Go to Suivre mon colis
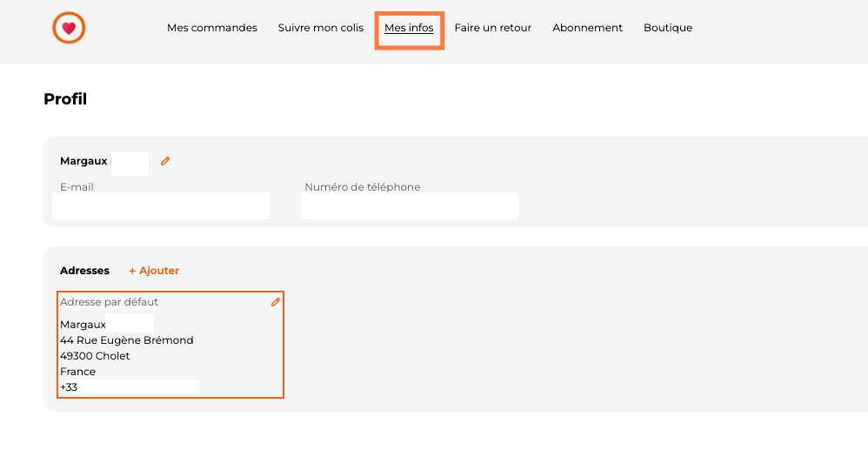The width and height of the screenshot is (868, 464). pyautogui.click(x=321, y=28)
